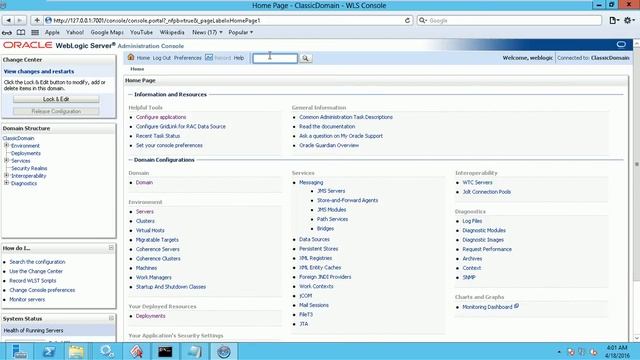Open the Data Sources link
640x360 pixels.
click(x=314, y=240)
